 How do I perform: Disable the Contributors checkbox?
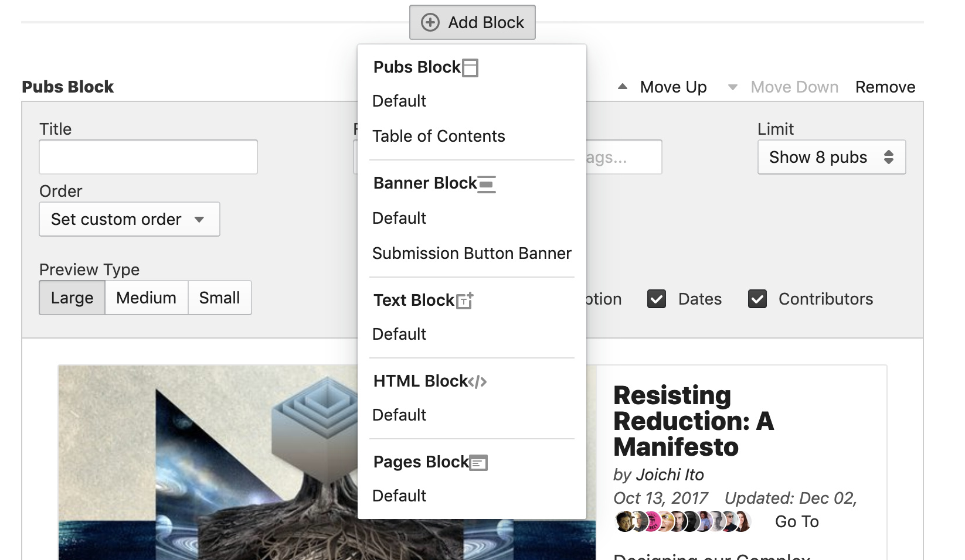point(757,299)
